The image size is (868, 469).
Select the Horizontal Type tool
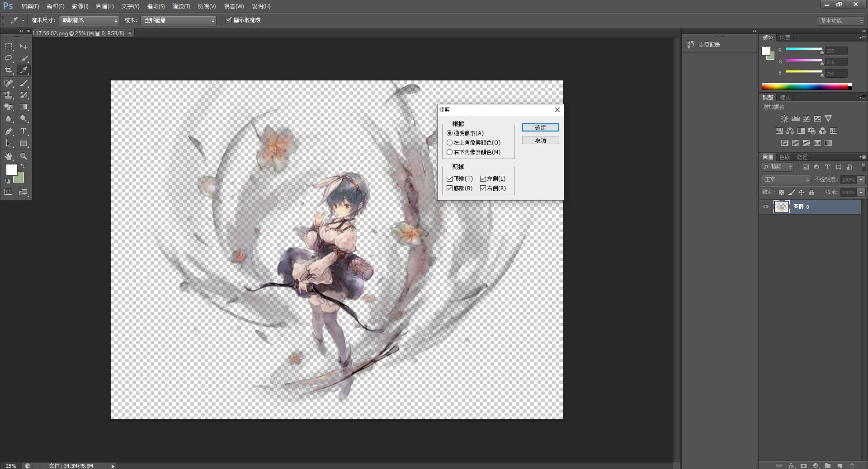tap(24, 131)
